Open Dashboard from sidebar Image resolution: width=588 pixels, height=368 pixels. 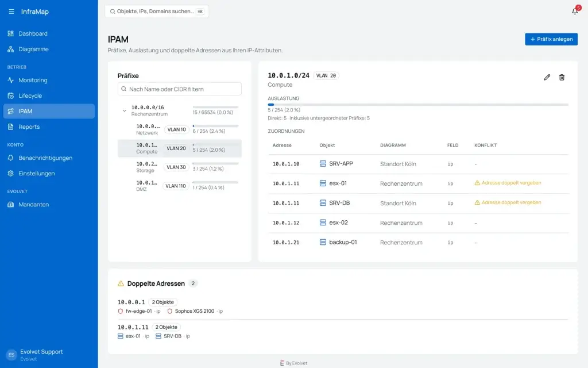(x=49, y=33)
